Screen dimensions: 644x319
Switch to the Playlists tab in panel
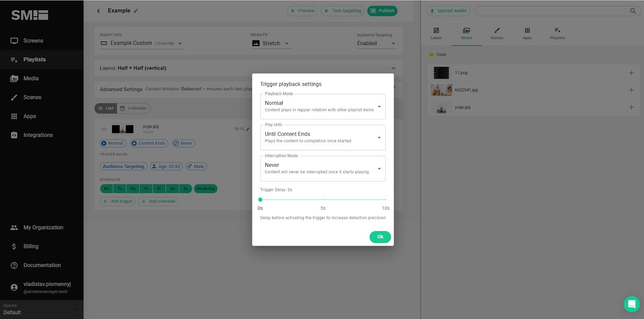[557, 34]
